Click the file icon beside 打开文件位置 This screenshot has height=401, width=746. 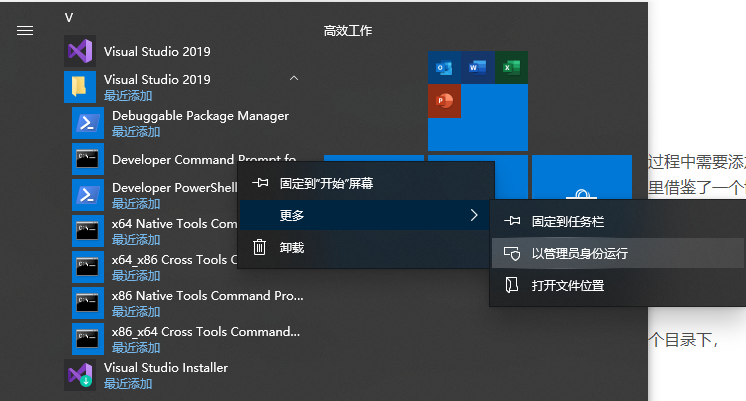[x=512, y=285]
